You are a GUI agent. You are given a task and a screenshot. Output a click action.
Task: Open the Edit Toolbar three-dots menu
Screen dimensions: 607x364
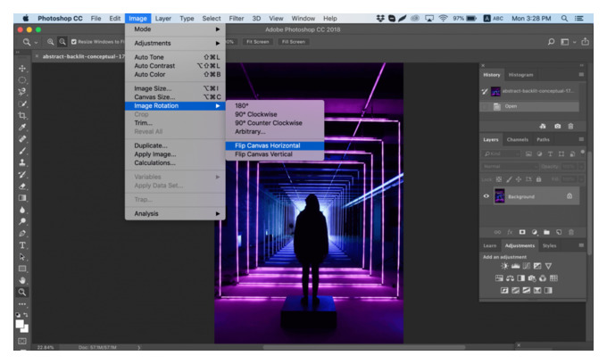pyautogui.click(x=22, y=304)
